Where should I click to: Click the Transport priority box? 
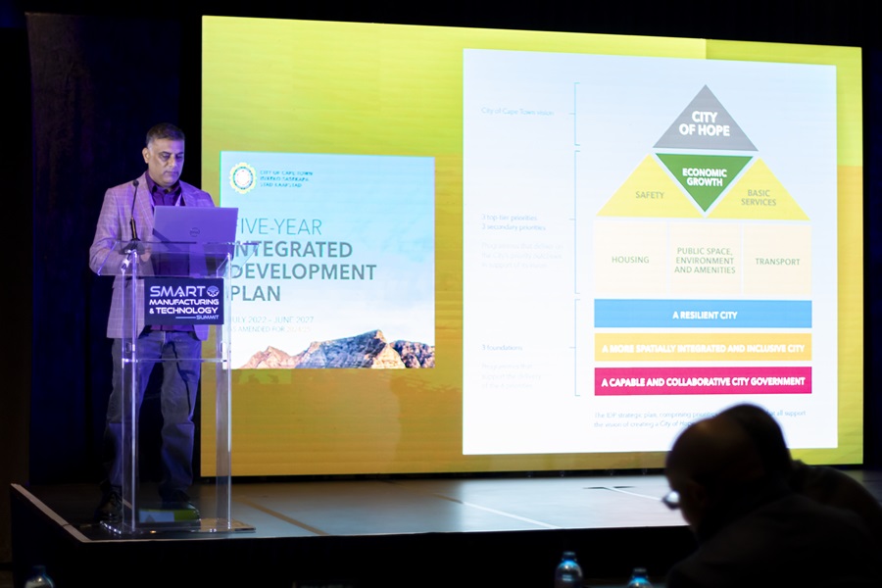pyautogui.click(x=777, y=261)
